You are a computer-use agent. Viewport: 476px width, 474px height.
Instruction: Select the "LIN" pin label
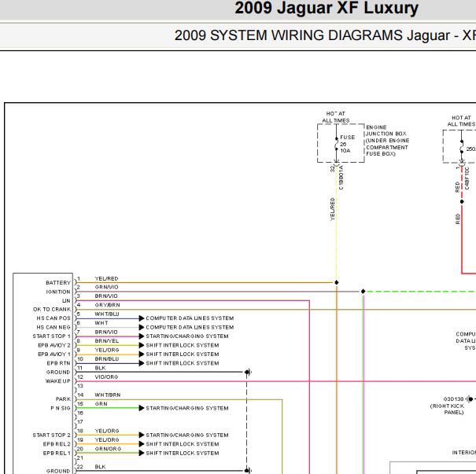66,300
